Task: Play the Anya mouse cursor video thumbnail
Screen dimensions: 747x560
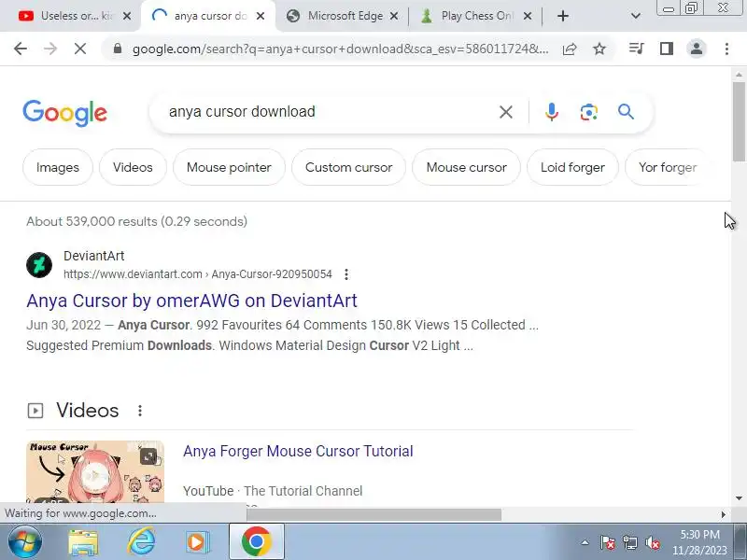Action: pos(95,471)
